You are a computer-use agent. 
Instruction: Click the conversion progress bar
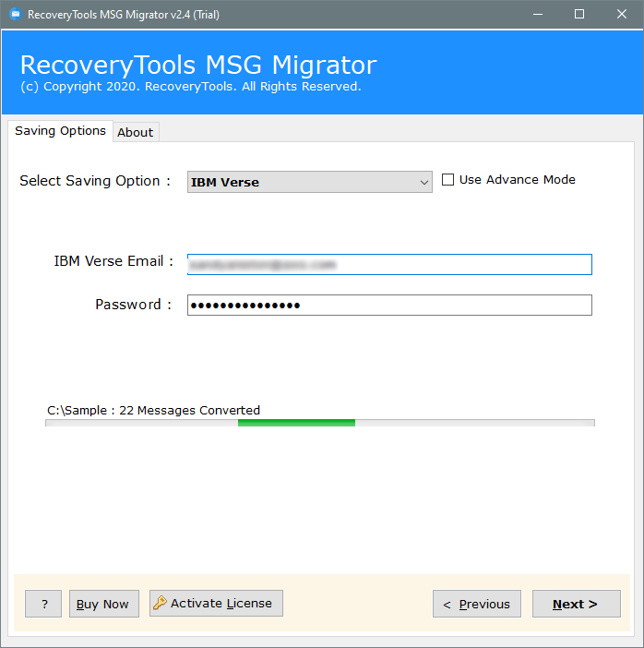click(320, 423)
